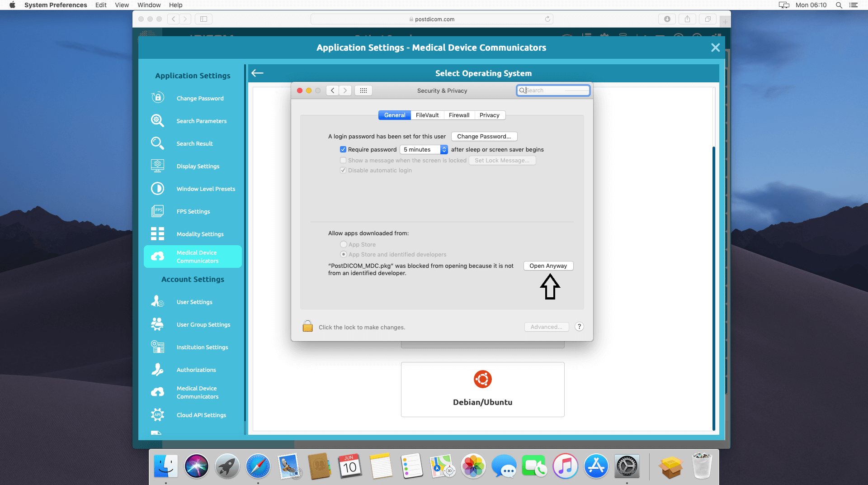Screen dimensions: 868x485
Task: Open User Settings in sidebar
Action: (193, 302)
